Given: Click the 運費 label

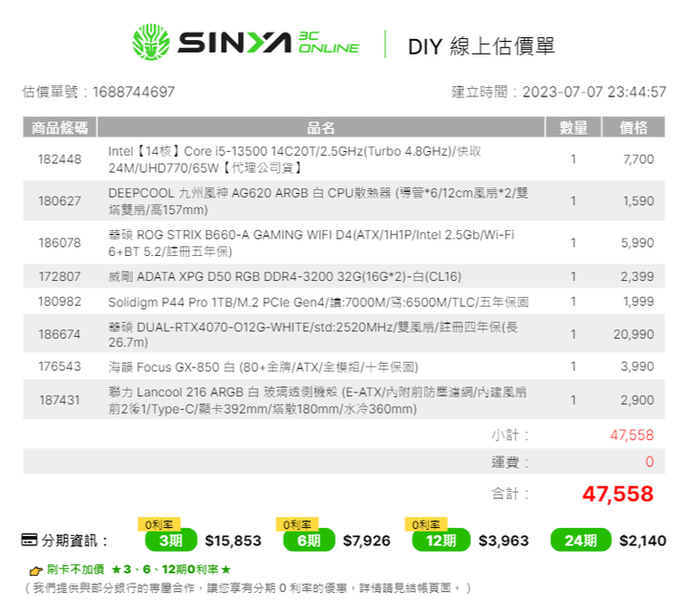Looking at the screenshot, I should 510,461.
